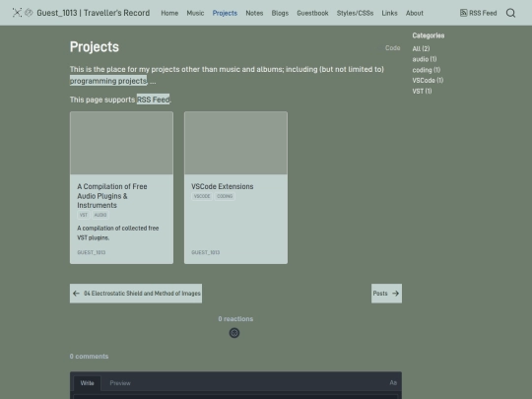
Task: Click left arrow on previous post button
Action: click(x=76, y=294)
